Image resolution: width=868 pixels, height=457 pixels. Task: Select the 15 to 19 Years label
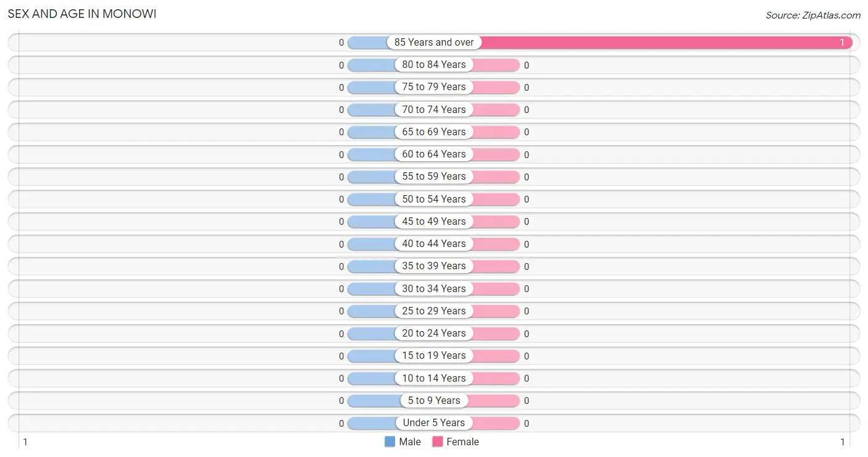[434, 355]
